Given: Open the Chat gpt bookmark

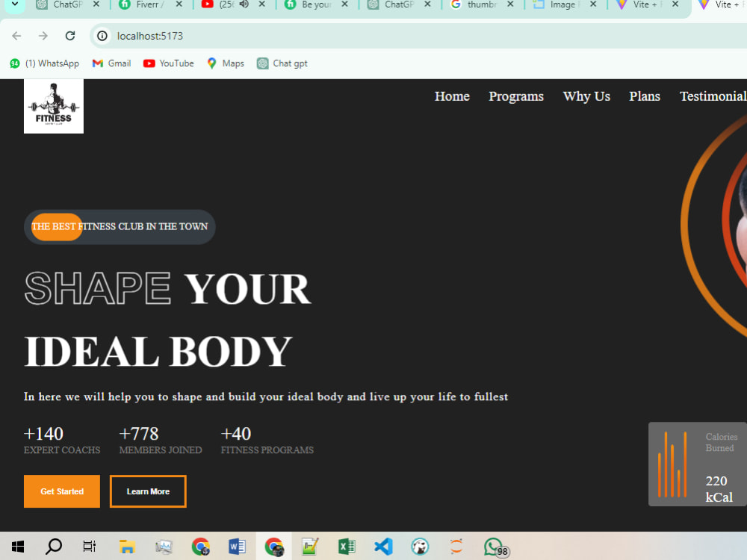Looking at the screenshot, I should [282, 63].
